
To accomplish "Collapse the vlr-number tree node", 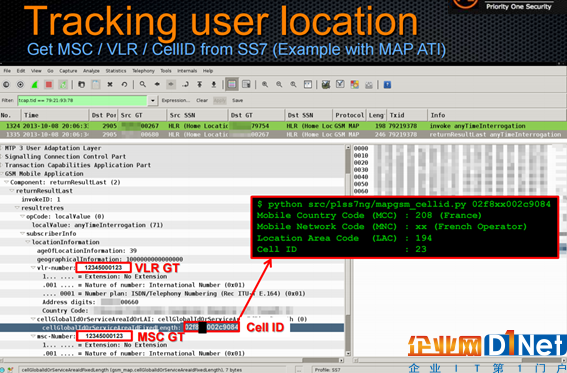I will point(33,268).
